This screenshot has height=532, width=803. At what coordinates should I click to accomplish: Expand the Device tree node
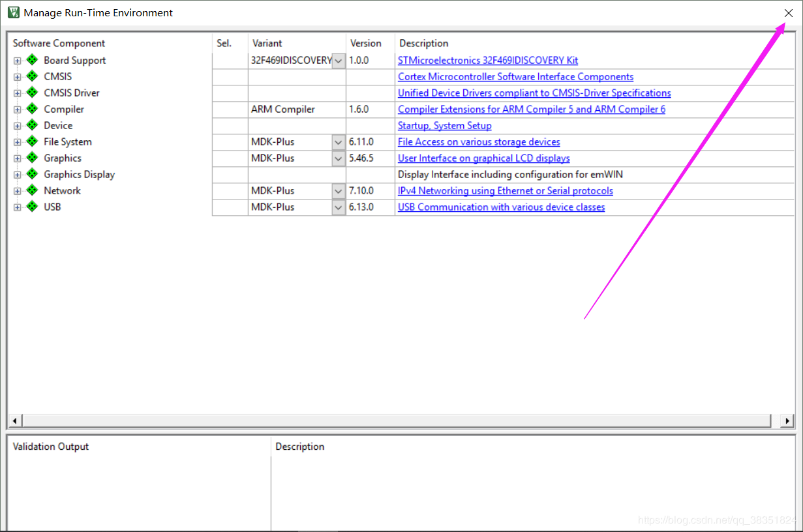coord(17,126)
